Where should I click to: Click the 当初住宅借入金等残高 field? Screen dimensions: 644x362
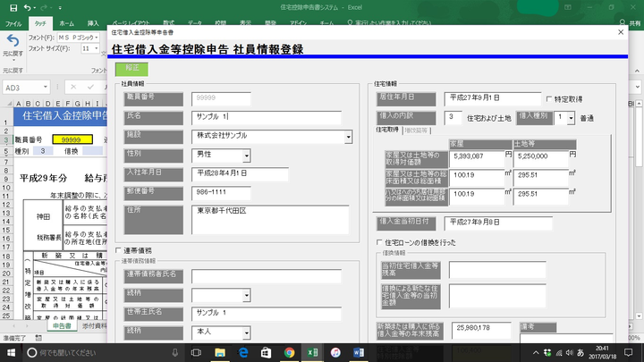497,270
